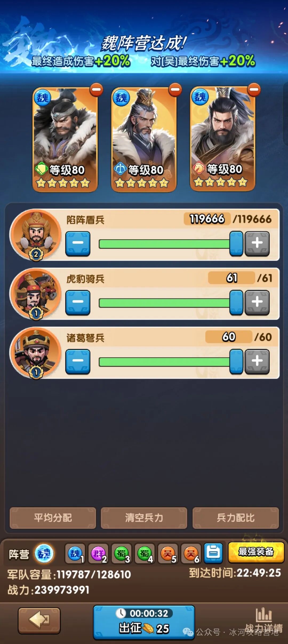Save the formation with the disk icon
288x644 pixels.
coord(213,553)
